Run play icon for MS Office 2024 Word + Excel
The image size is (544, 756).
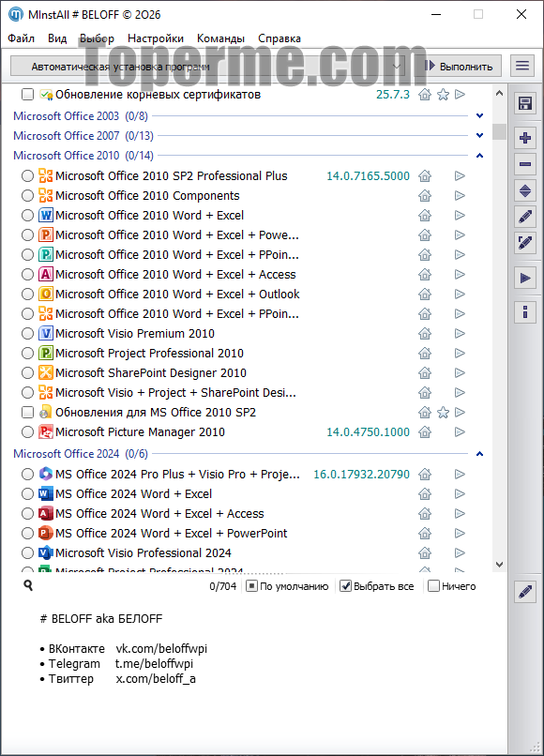click(x=460, y=494)
